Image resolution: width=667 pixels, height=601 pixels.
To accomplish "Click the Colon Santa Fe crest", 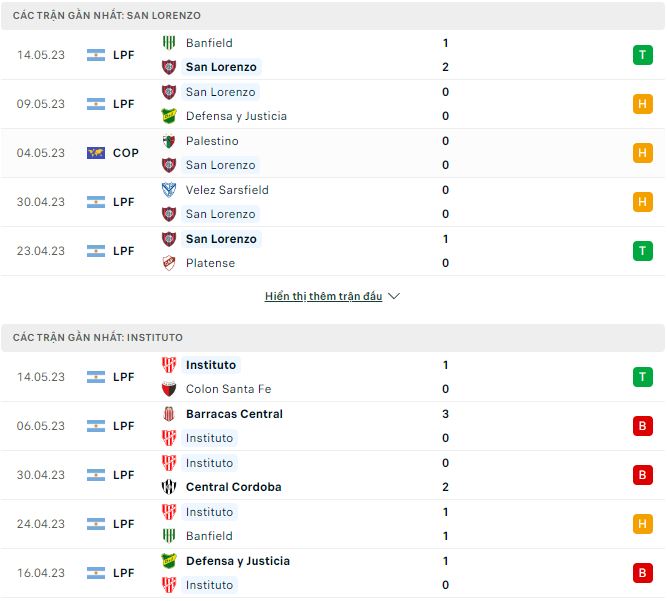I will pyautogui.click(x=169, y=389).
